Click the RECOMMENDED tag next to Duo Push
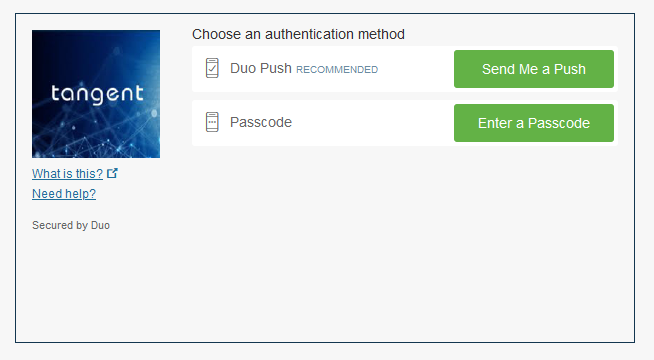The width and height of the screenshot is (654, 360). click(x=337, y=70)
